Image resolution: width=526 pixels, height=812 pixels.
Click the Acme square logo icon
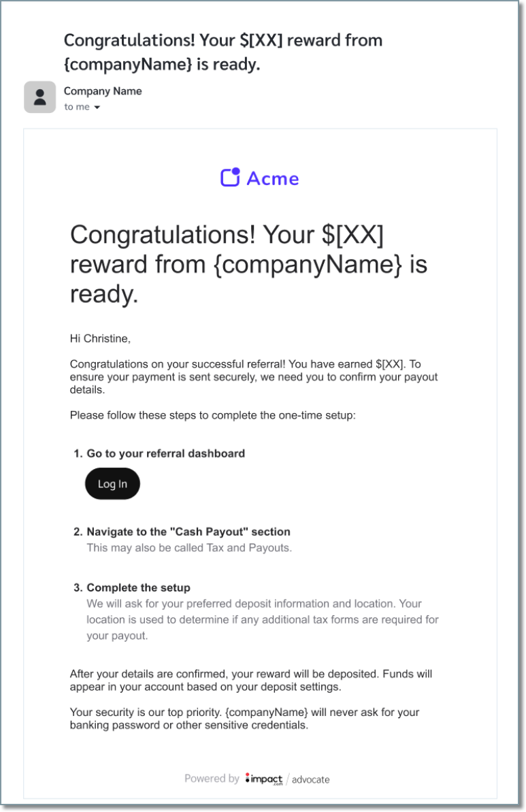click(x=231, y=177)
